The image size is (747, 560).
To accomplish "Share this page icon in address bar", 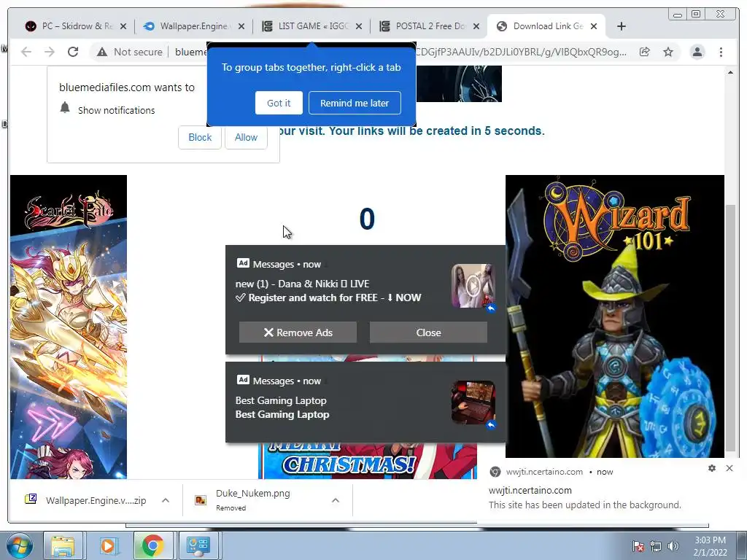I will [645, 52].
